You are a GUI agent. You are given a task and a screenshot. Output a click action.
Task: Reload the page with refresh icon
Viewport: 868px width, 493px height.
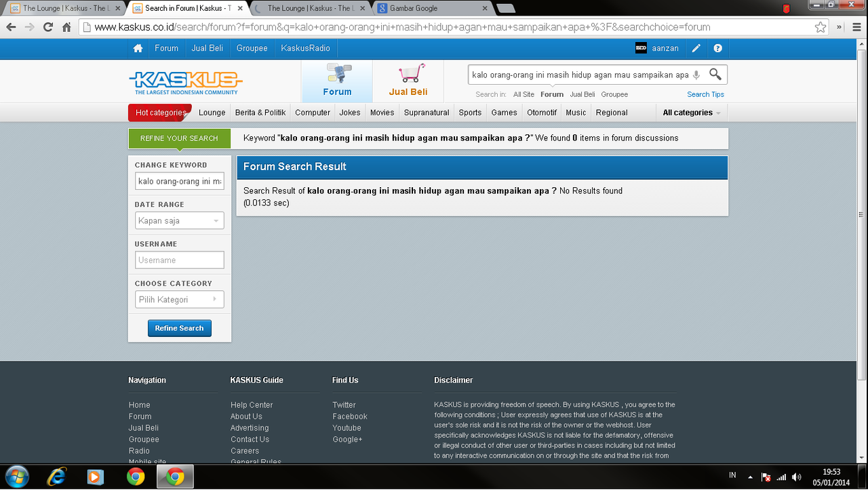click(x=48, y=27)
